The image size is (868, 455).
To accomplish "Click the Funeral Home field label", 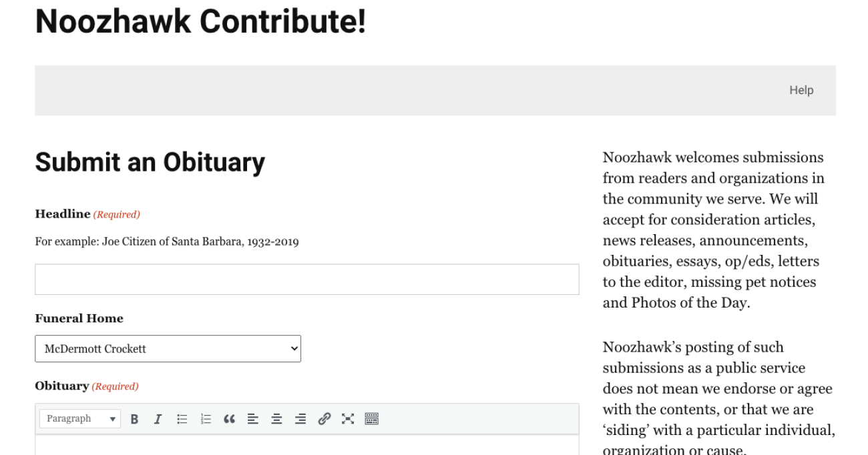I will pos(79,319).
